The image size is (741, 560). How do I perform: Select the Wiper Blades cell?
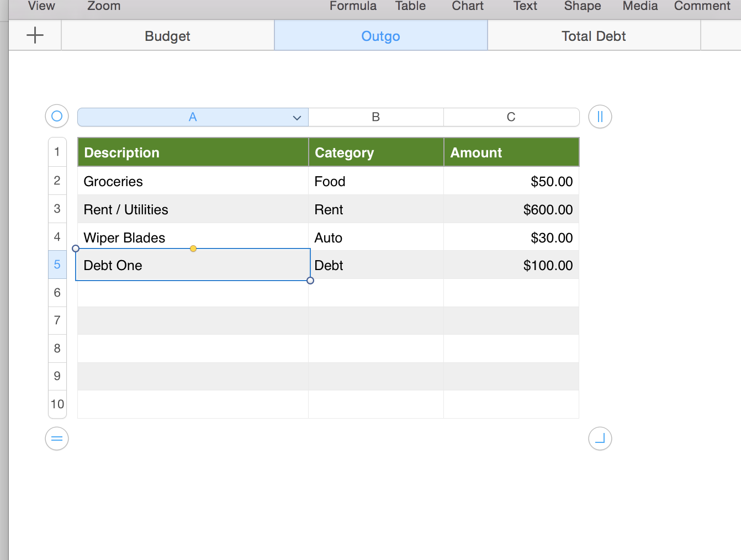click(x=193, y=237)
